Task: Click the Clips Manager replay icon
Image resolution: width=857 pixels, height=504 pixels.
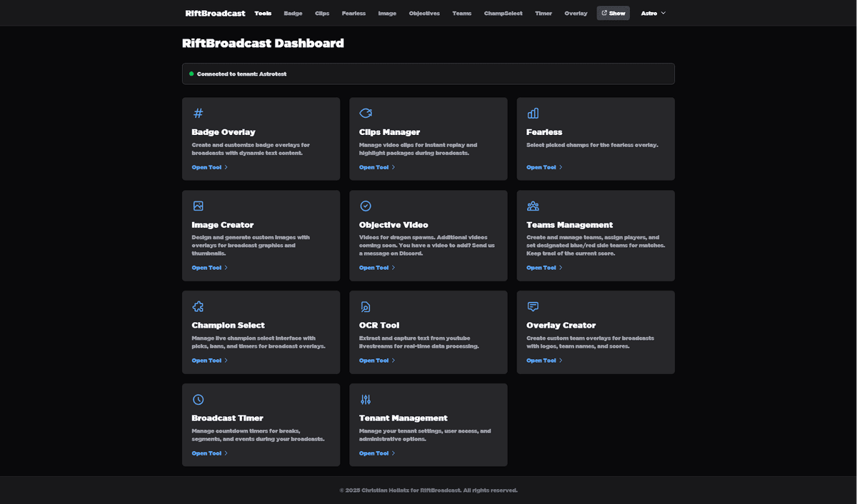Action: pos(365,113)
